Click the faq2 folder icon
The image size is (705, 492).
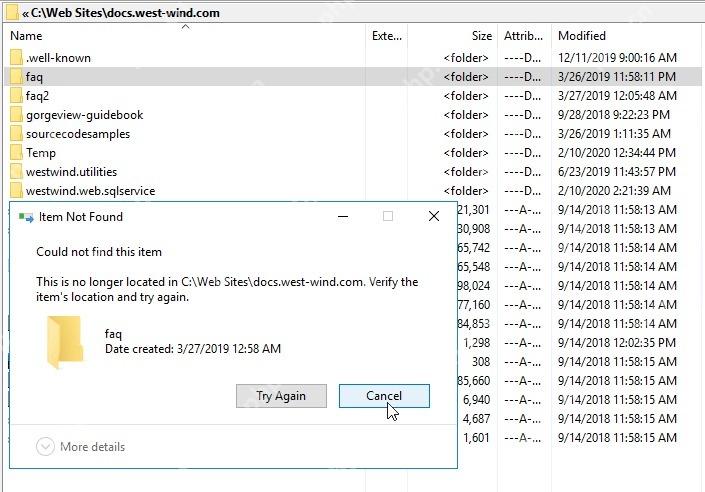point(16,96)
